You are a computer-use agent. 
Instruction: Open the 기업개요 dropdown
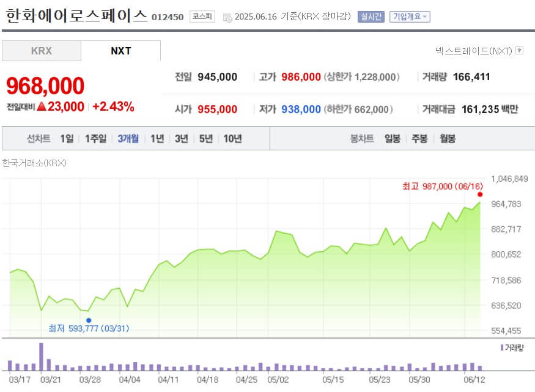coord(410,17)
